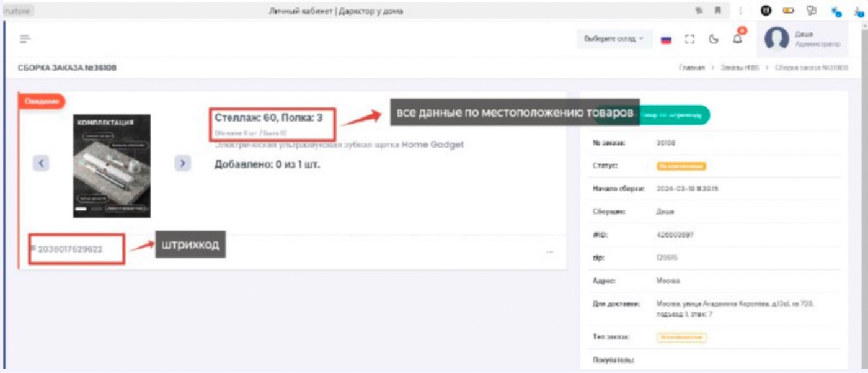
Task: Enter fullscreen mode via the frame icon
Action: pos(689,39)
